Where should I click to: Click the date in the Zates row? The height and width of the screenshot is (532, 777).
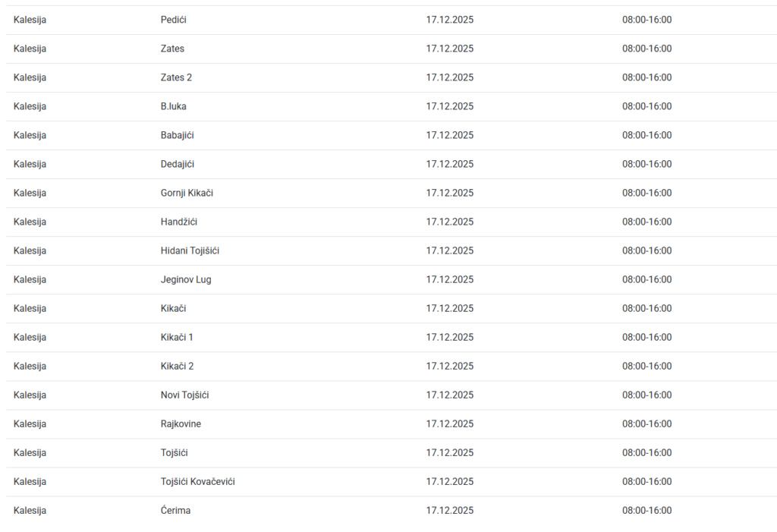click(x=449, y=49)
